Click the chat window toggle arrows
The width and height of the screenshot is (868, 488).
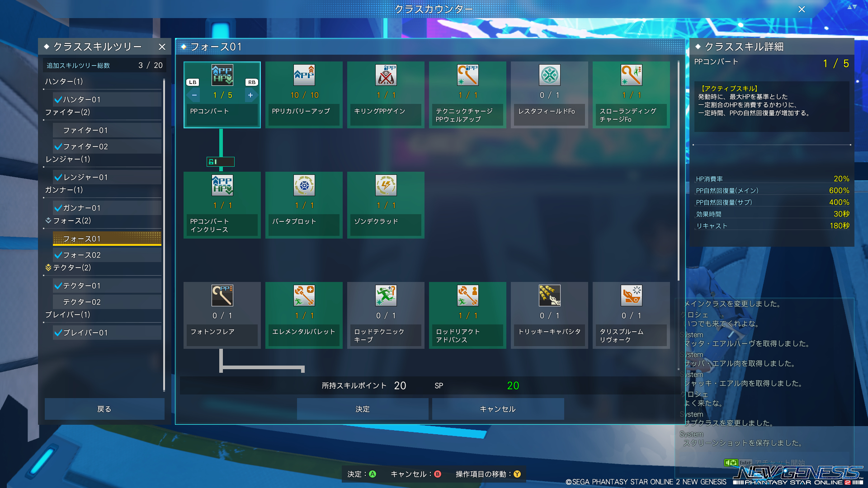point(852,7)
